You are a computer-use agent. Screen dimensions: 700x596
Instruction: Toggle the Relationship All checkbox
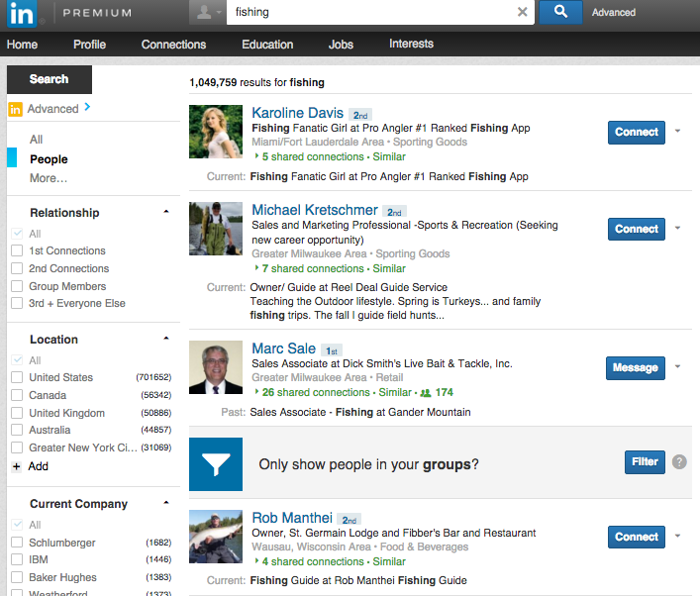[x=17, y=234]
